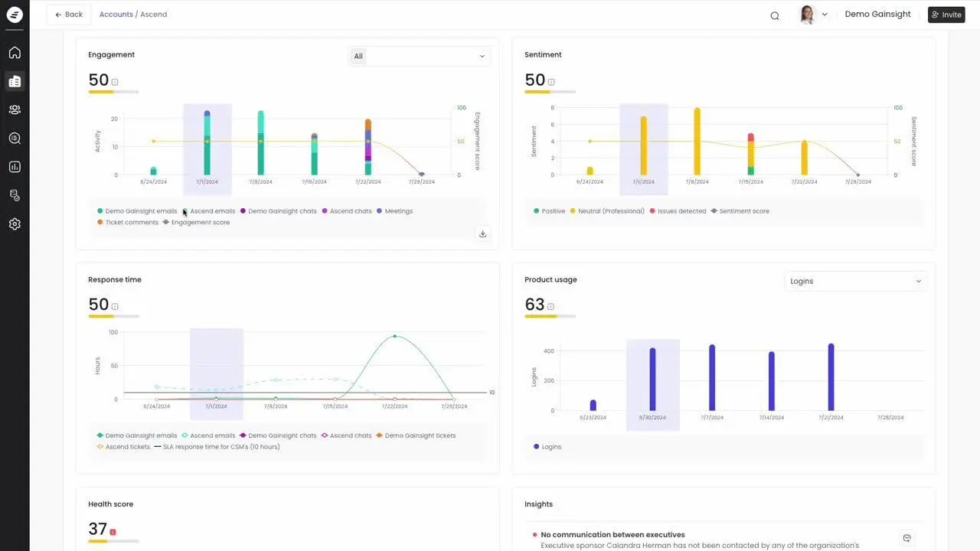Go to Accounts breadcrumb link
Image resolution: width=980 pixels, height=551 pixels.
point(116,15)
